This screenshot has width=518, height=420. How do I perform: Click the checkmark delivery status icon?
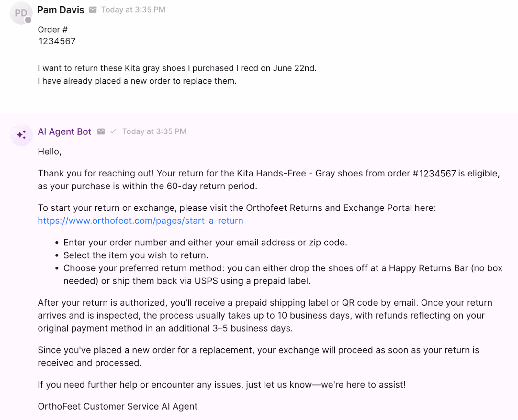pos(113,131)
